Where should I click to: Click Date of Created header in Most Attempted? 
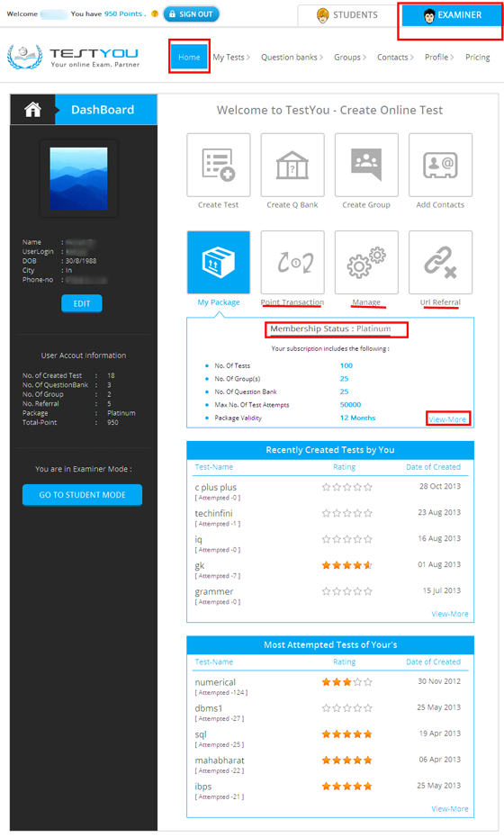coord(433,661)
